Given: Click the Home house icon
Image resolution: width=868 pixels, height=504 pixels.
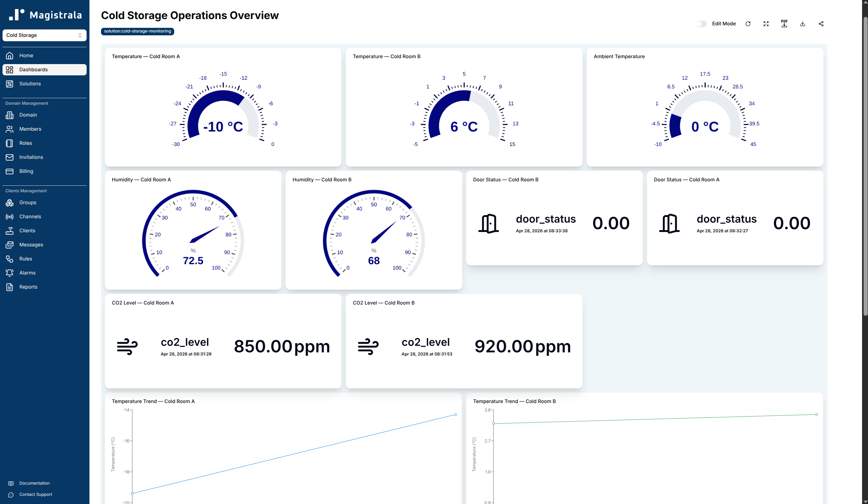Looking at the screenshot, I should coord(10,55).
